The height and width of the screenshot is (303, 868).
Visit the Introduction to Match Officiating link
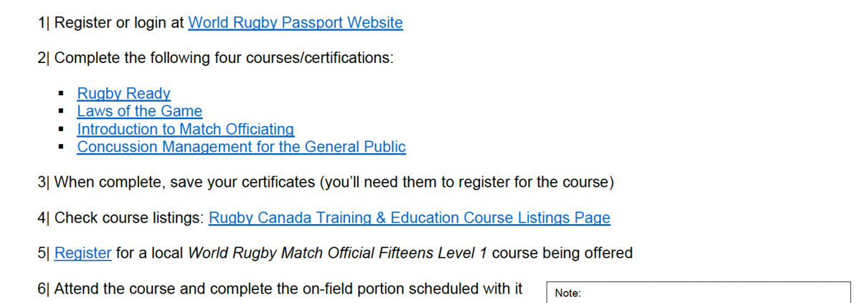(186, 129)
